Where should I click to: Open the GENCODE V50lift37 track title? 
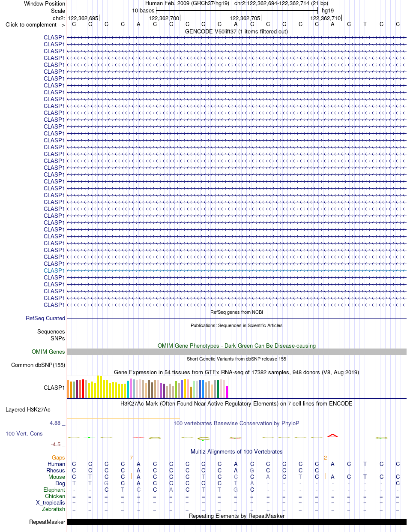click(x=236, y=31)
